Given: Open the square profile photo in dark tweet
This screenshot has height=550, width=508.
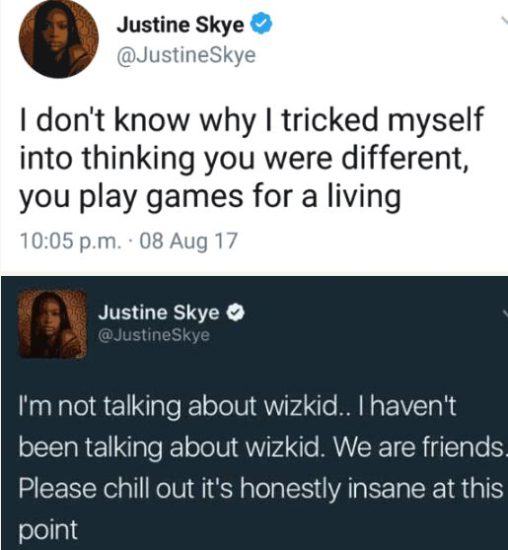Looking at the screenshot, I should coord(53,324).
